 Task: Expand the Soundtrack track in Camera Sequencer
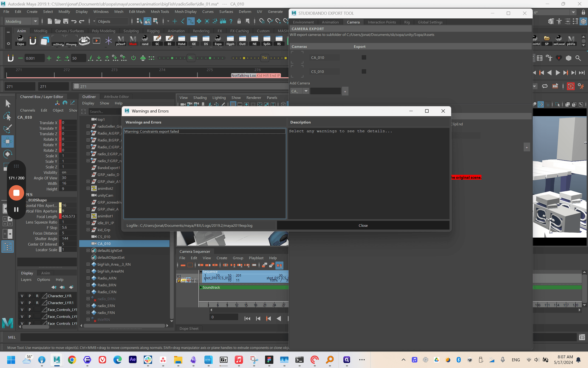pyautogui.click(x=201, y=287)
